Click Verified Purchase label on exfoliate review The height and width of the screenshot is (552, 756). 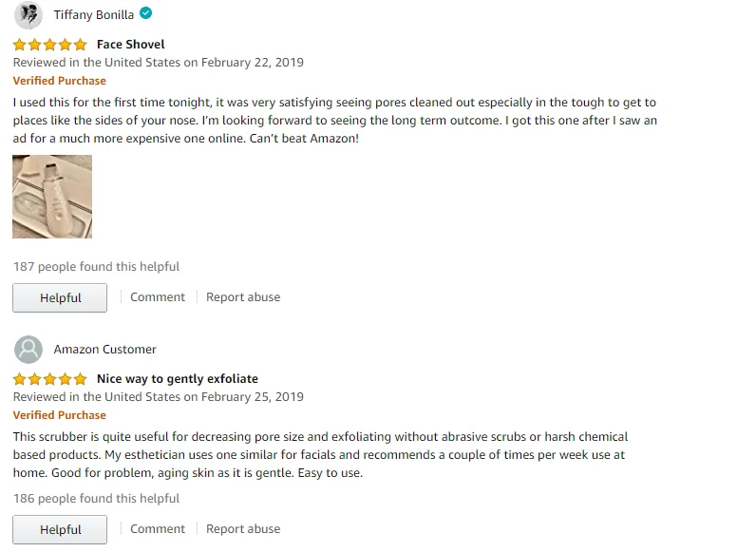[x=60, y=415]
